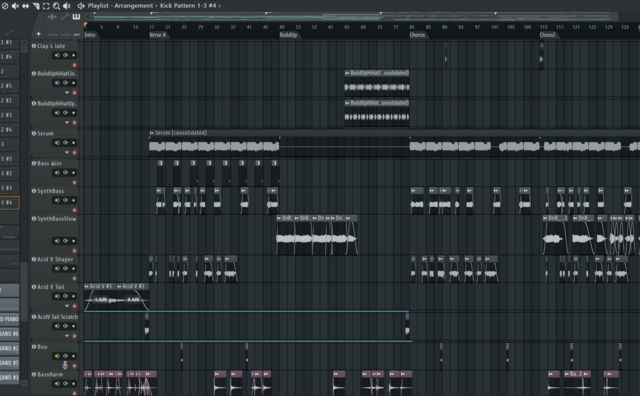The image size is (640, 396).
Task: Select the dashed-square Select tool
Action: (x=46, y=6)
